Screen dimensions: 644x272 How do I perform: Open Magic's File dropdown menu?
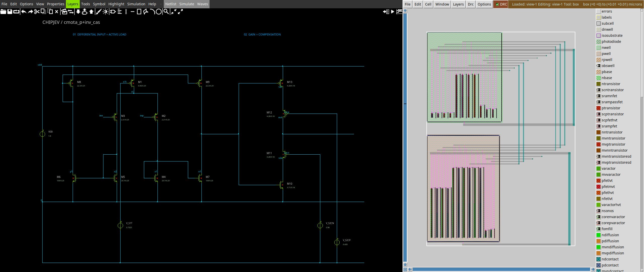pyautogui.click(x=408, y=4)
